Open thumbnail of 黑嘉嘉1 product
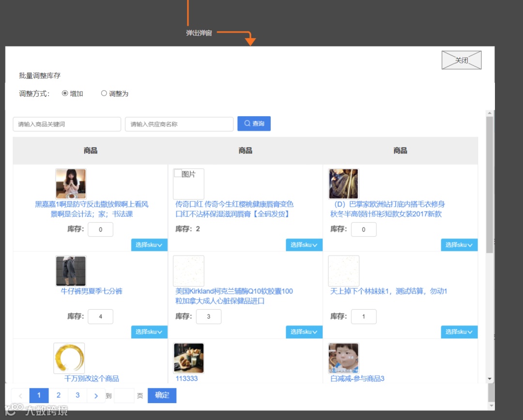This screenshot has height=420, width=523. [x=71, y=184]
